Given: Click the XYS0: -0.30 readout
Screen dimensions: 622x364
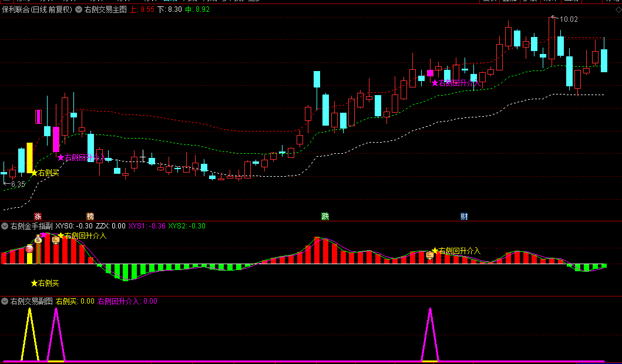Looking at the screenshot, I should tap(74, 226).
